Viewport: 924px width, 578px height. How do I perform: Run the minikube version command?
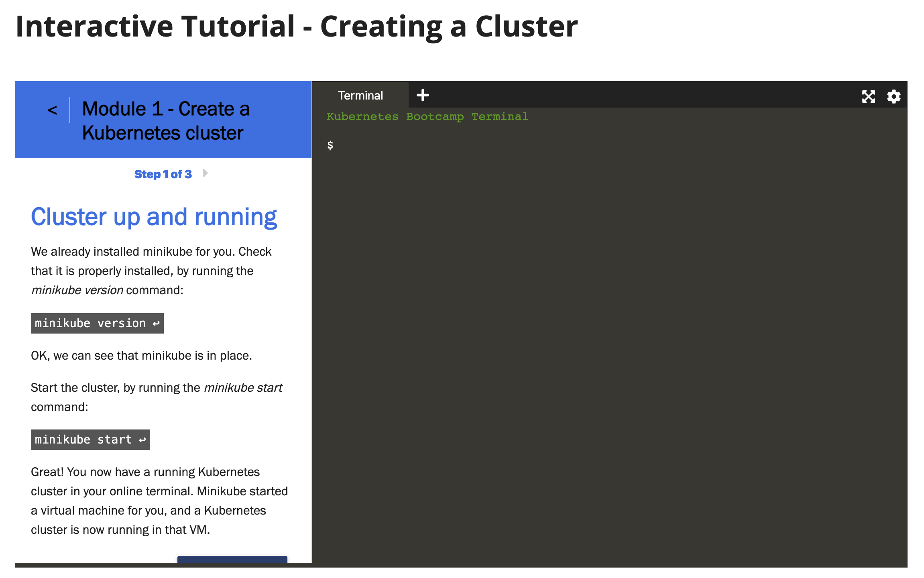point(97,323)
